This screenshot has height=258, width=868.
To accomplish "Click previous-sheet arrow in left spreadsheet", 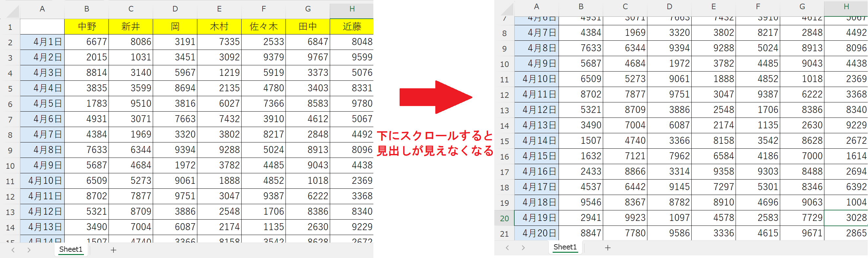I will click(x=13, y=250).
